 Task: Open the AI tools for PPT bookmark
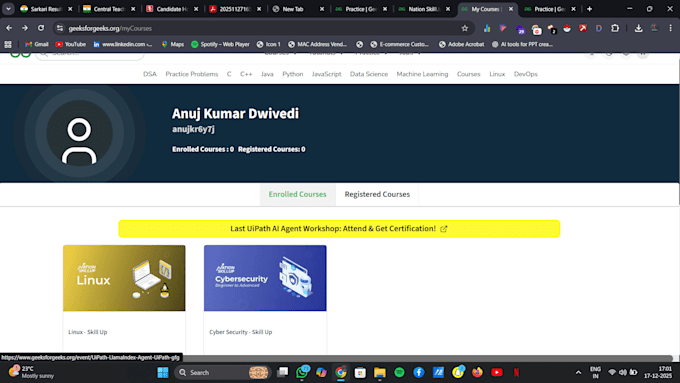(x=522, y=44)
